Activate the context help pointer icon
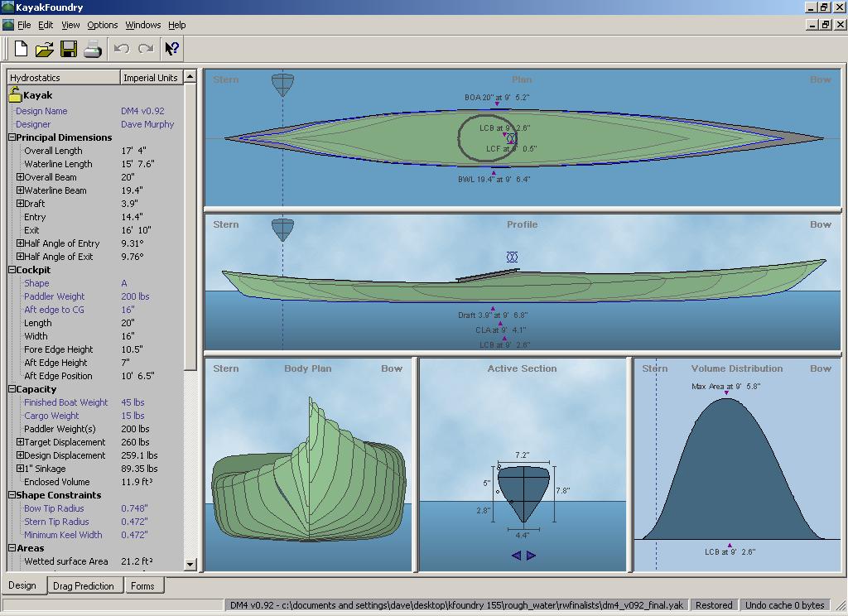Viewport: 848px width, 616px height. 171,49
